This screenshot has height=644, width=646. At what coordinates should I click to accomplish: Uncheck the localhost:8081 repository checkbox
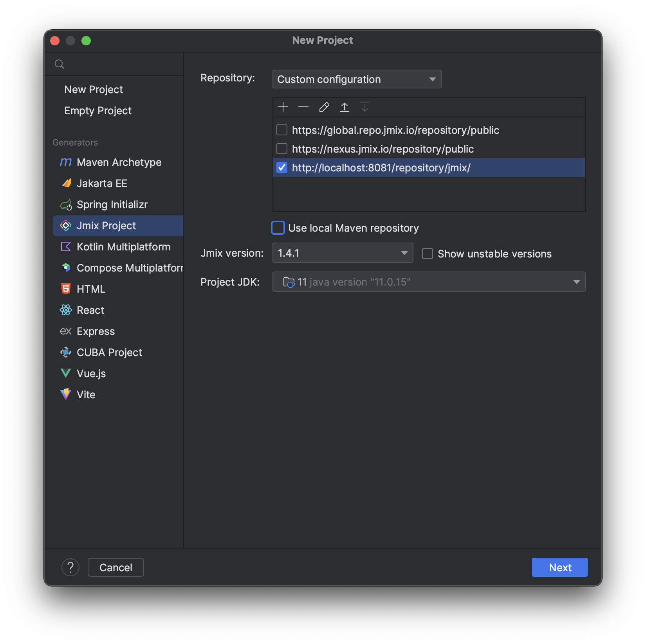282,167
